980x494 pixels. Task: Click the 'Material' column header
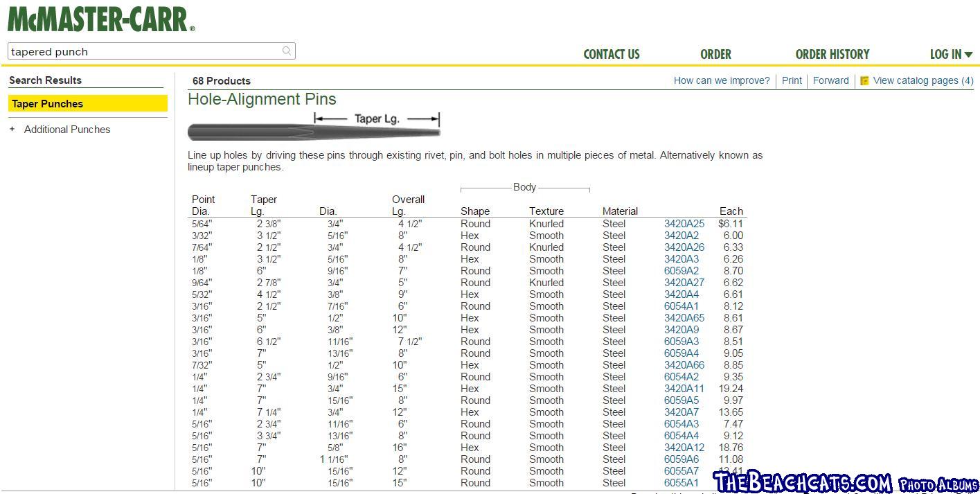coord(620,211)
